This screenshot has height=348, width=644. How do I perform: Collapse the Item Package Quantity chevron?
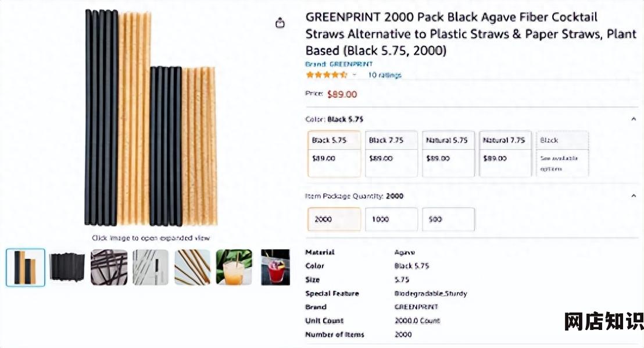tap(634, 196)
